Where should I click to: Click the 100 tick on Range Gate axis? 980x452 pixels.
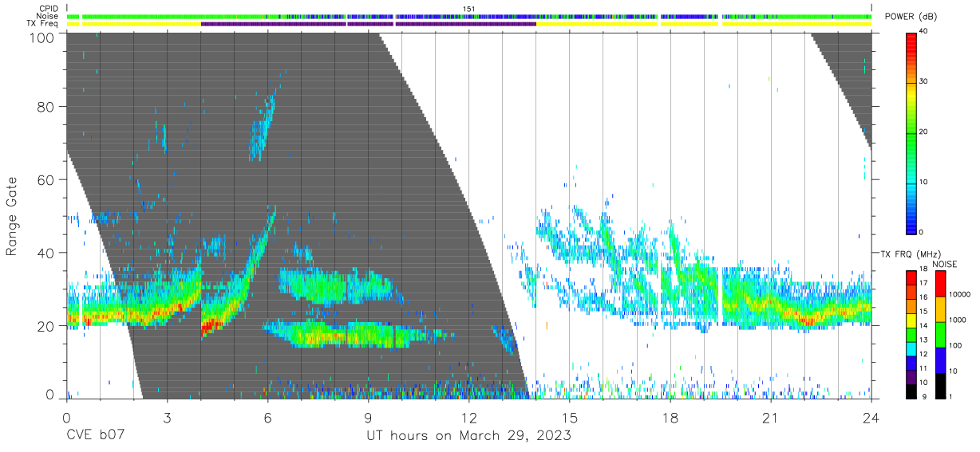(x=41, y=37)
